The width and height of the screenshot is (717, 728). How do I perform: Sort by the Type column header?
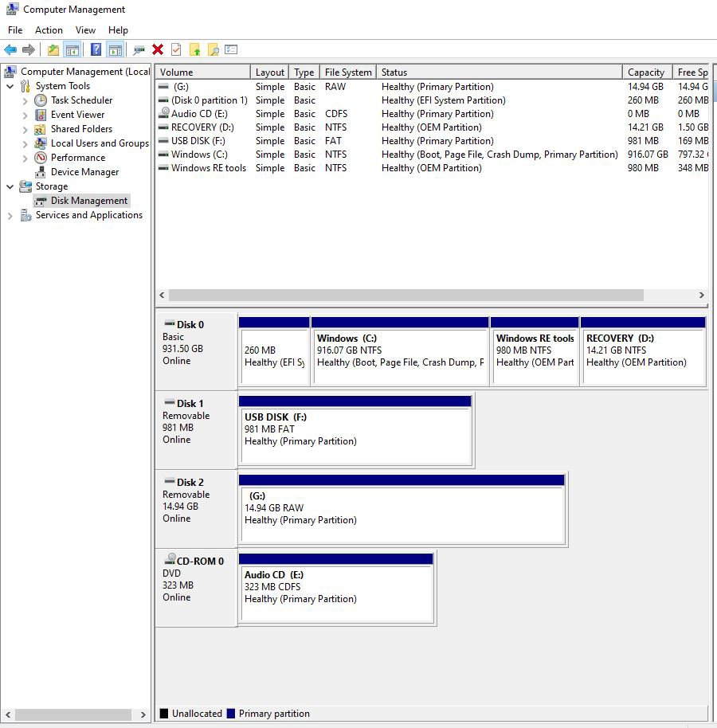304,72
